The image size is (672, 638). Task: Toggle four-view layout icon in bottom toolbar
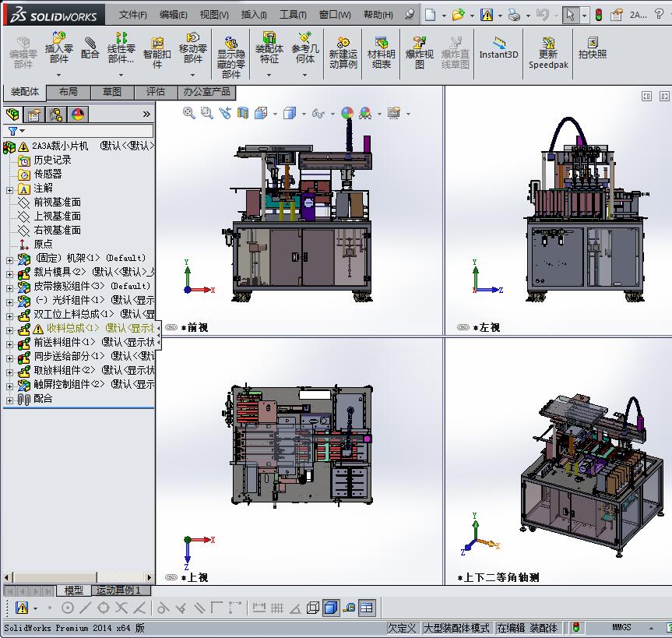coord(367,608)
